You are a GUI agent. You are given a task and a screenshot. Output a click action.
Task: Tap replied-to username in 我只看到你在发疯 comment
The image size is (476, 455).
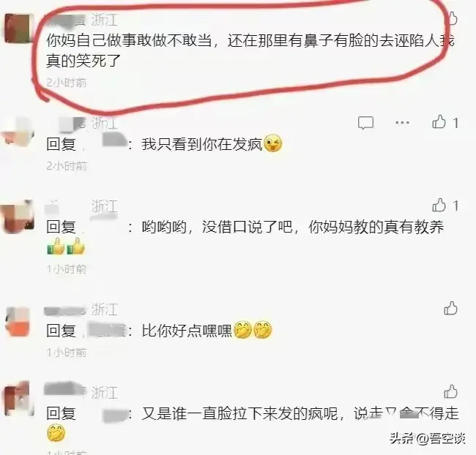pyautogui.click(x=114, y=140)
